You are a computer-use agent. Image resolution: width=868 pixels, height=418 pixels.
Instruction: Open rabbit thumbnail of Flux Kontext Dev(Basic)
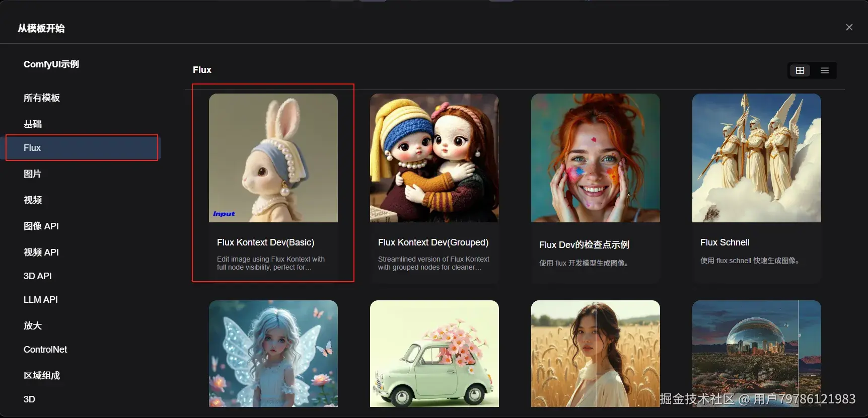pyautogui.click(x=273, y=158)
